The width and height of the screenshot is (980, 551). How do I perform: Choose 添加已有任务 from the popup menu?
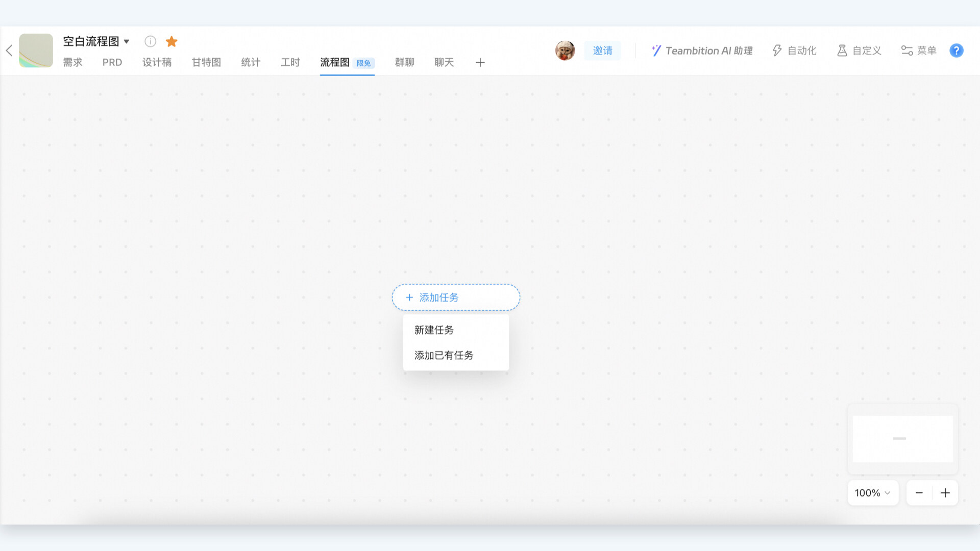click(456, 355)
